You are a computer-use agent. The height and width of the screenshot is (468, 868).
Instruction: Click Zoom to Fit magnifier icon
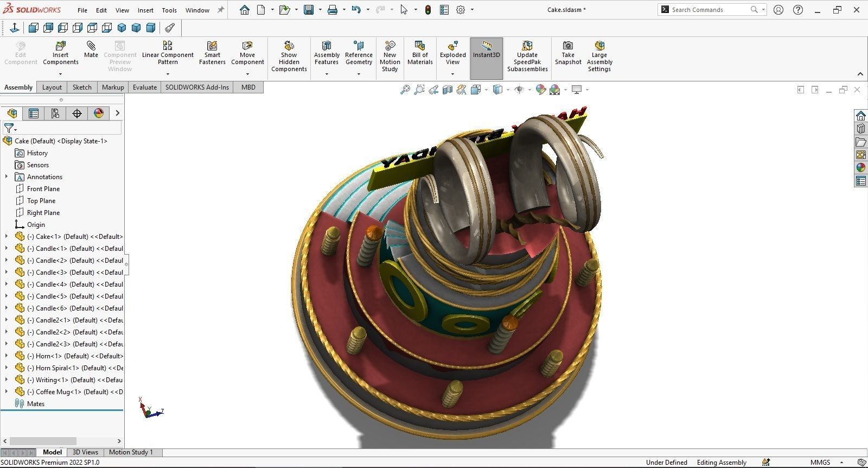pyautogui.click(x=405, y=90)
